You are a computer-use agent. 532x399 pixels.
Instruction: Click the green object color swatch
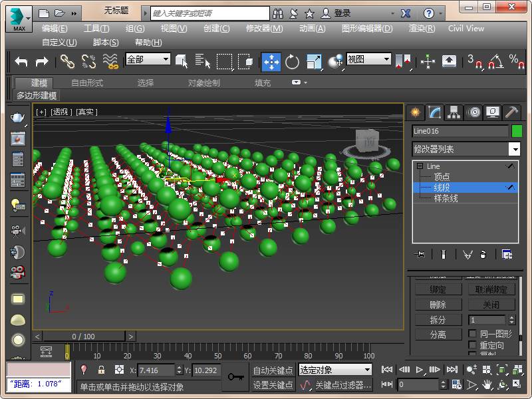[517, 131]
